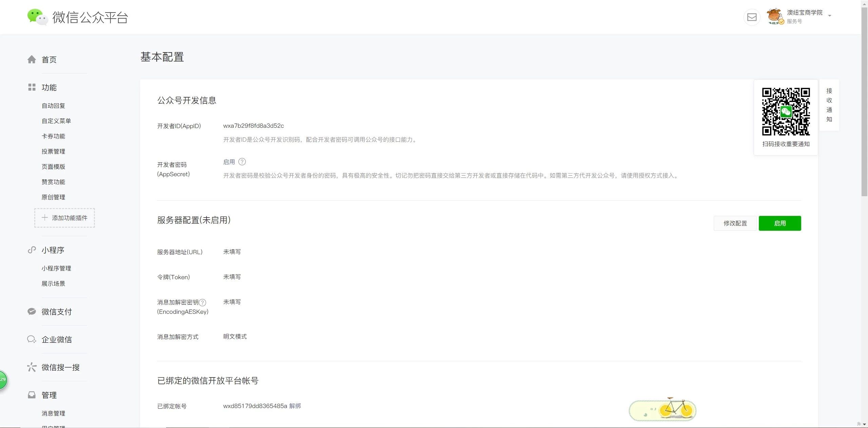The width and height of the screenshot is (868, 428).
Task: Click the 接收通知 side tab
Action: pyautogui.click(x=829, y=105)
